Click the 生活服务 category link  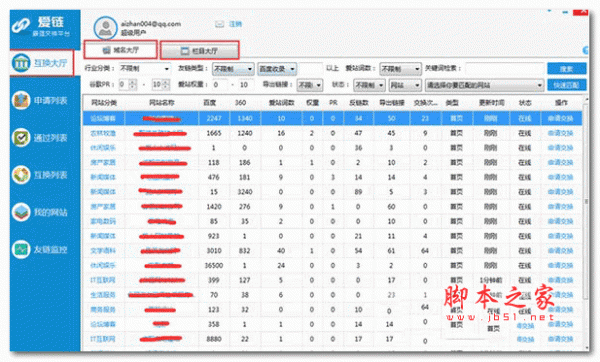(103, 295)
